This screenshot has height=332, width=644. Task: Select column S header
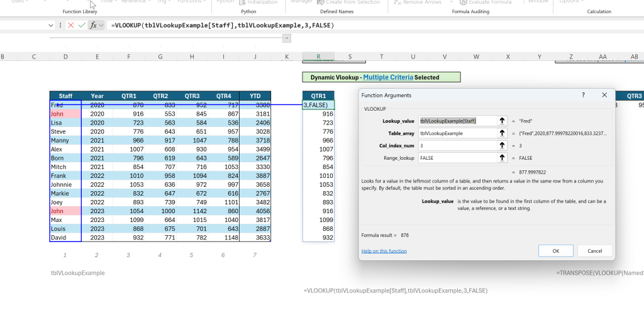(x=350, y=57)
